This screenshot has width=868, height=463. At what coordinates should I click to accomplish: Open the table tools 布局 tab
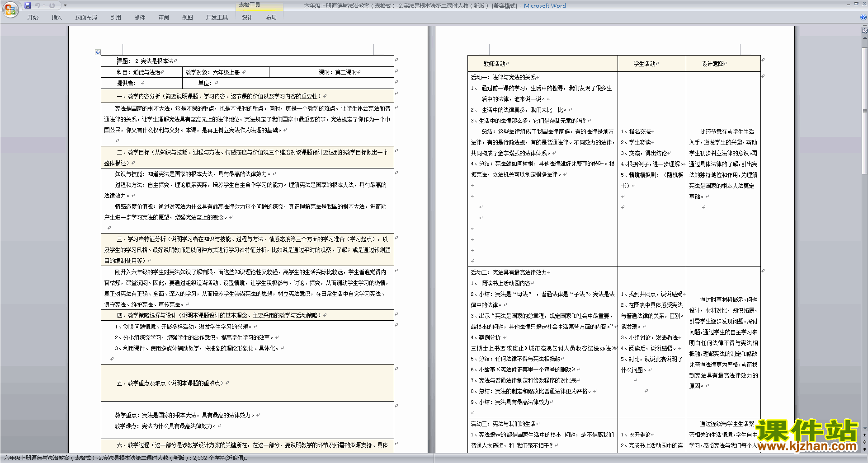(271, 18)
